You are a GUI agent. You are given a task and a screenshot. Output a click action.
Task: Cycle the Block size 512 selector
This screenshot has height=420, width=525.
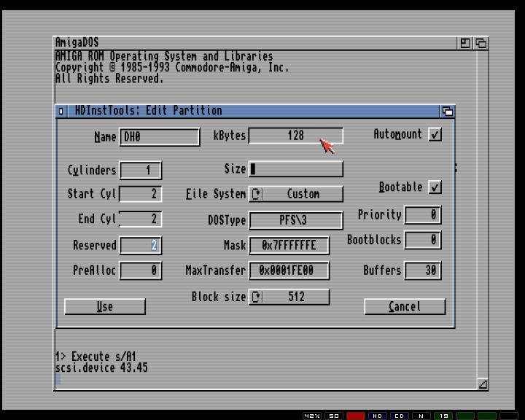pyautogui.click(x=289, y=297)
